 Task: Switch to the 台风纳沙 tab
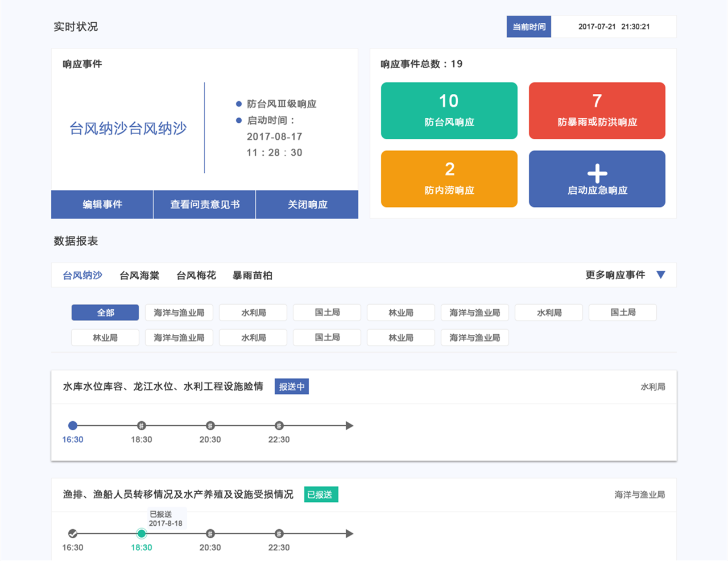82,276
